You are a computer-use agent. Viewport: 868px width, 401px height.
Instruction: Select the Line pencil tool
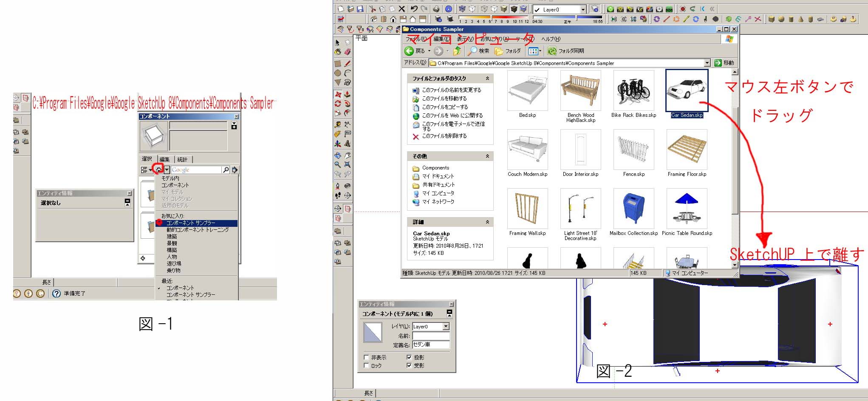click(x=348, y=63)
